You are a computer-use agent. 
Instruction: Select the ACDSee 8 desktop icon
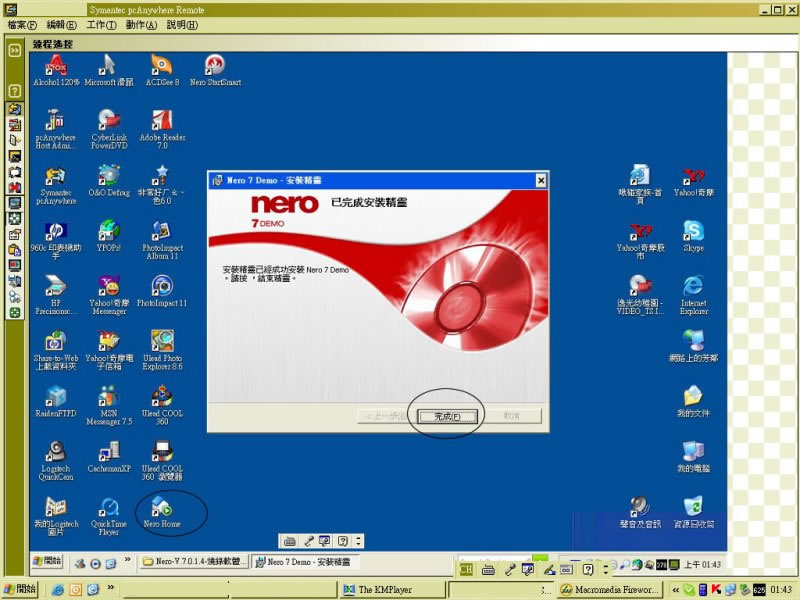[162, 70]
